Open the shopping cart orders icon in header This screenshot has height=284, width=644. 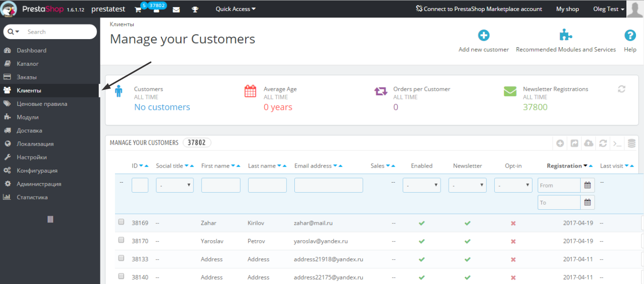[x=138, y=10]
